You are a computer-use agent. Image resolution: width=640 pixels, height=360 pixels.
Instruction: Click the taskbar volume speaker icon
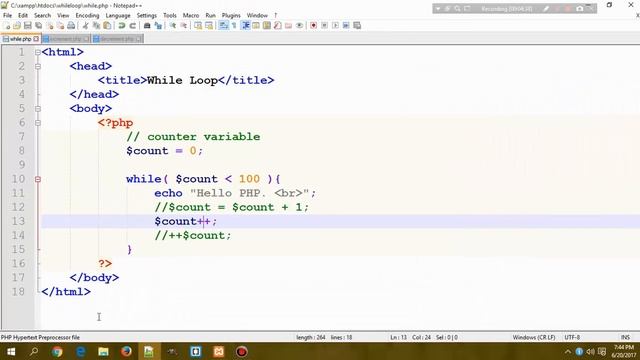(x=590, y=351)
